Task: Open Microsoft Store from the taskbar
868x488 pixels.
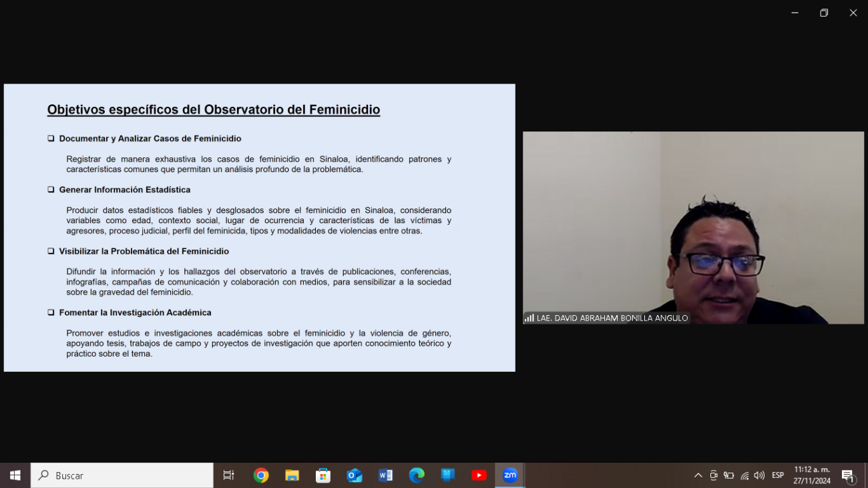Action: coord(323,475)
